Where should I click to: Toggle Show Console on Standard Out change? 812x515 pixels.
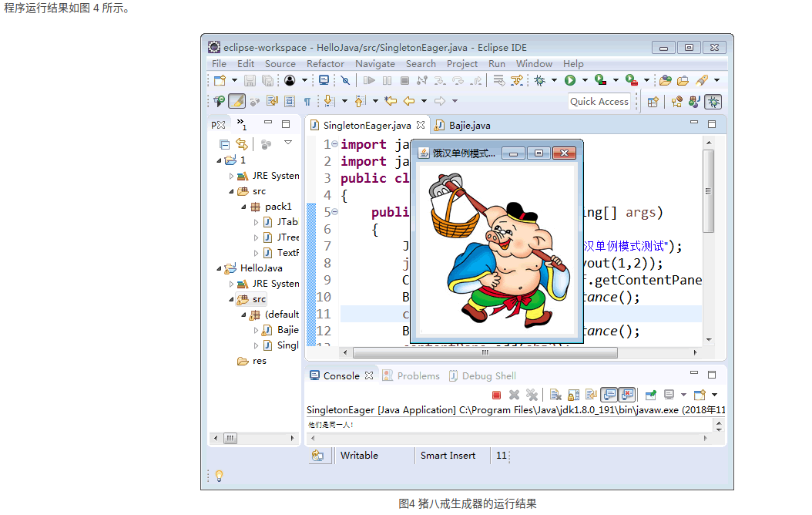(609, 396)
